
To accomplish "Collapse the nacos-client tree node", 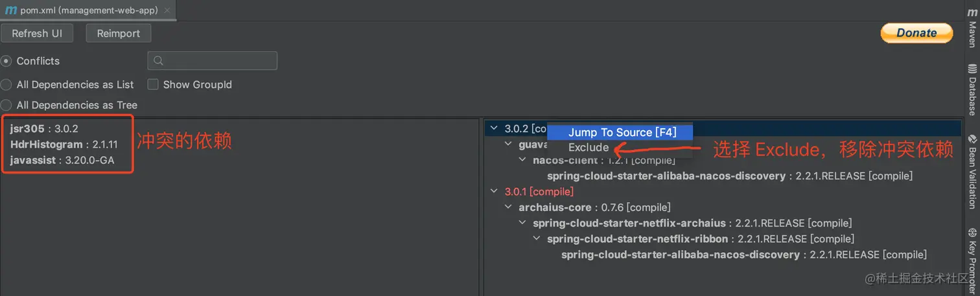I will [524, 160].
